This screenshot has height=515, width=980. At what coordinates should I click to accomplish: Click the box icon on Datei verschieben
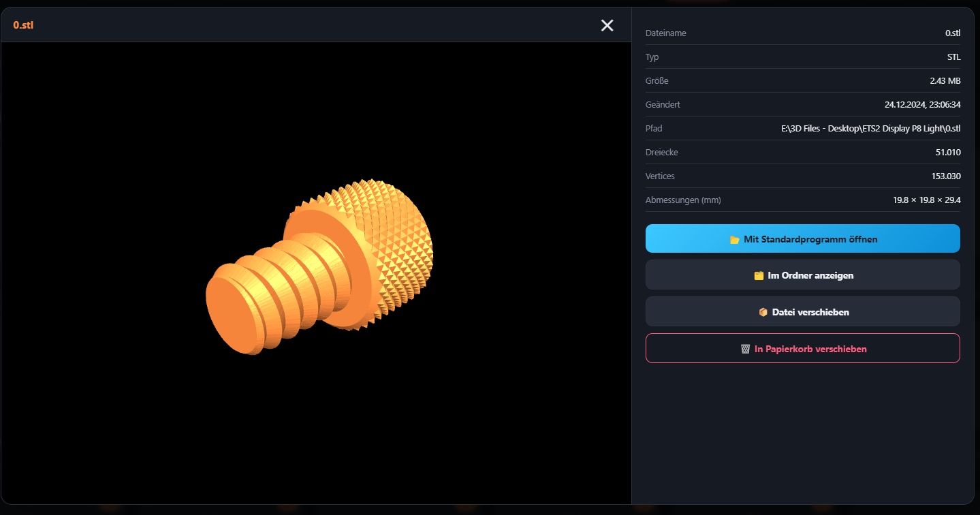(763, 313)
